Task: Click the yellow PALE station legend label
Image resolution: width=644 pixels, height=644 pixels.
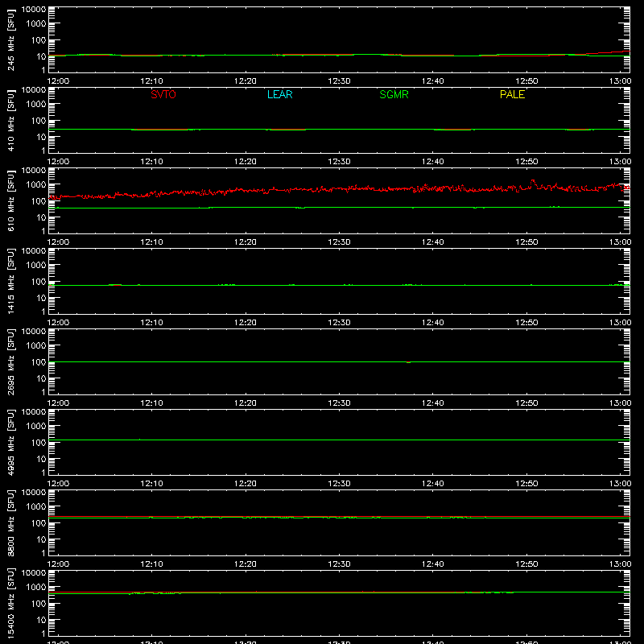Action: [x=512, y=94]
